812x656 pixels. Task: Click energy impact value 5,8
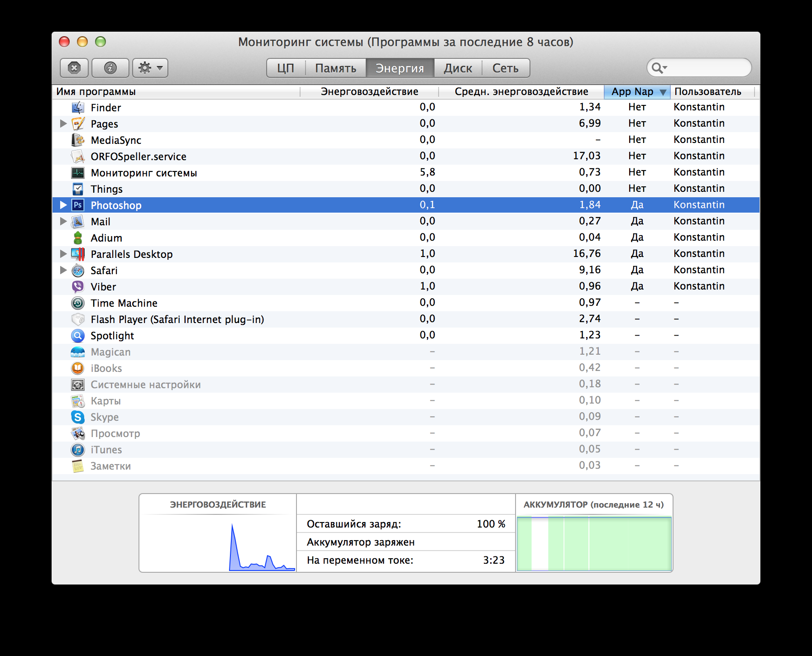click(x=427, y=172)
